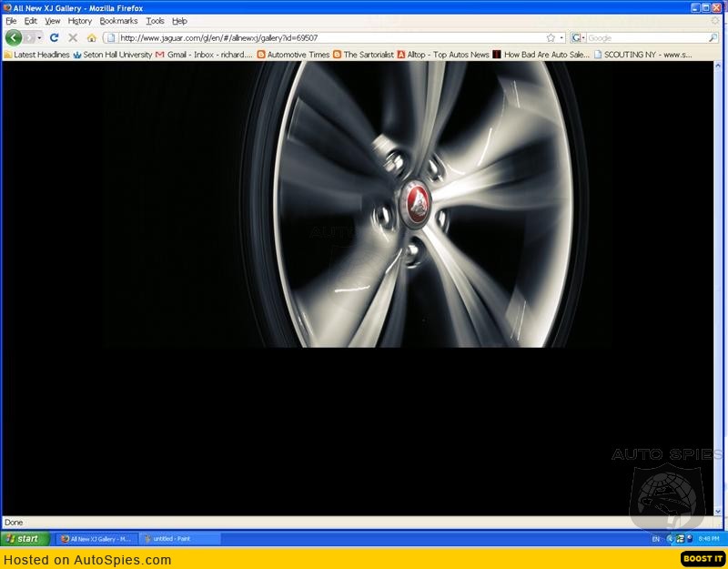Screen dimensions: 728x569
Task: Open the Help menu
Action: 179,21
